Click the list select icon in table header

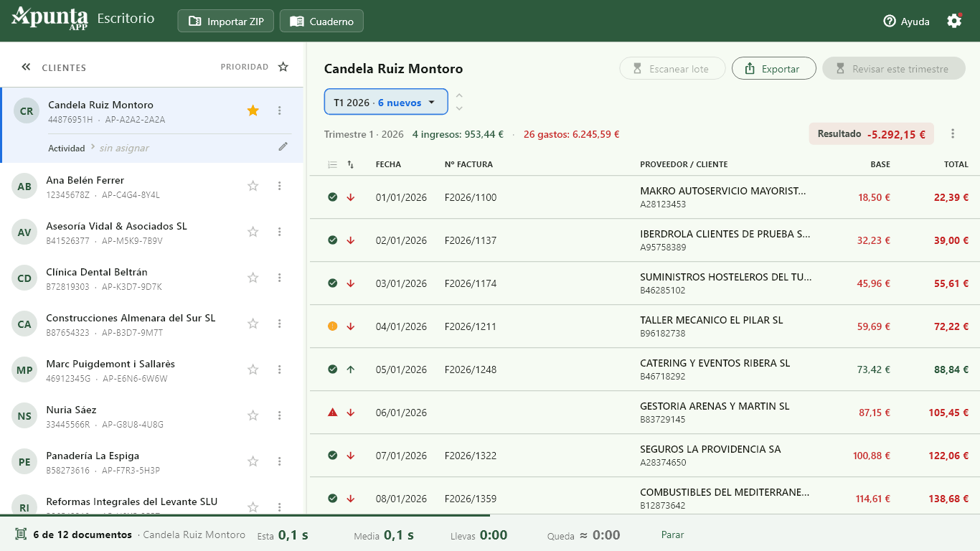(332, 164)
